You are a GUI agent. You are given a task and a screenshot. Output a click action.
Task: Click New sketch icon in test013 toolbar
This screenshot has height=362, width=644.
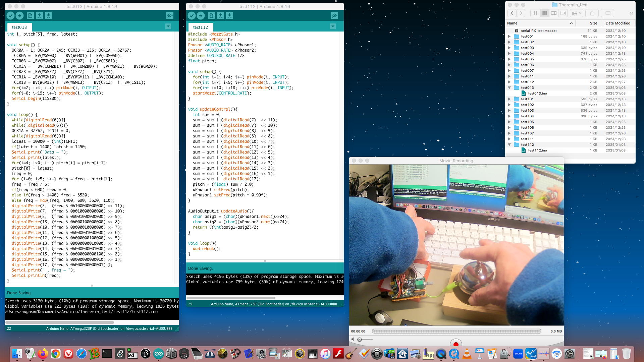[30, 15]
